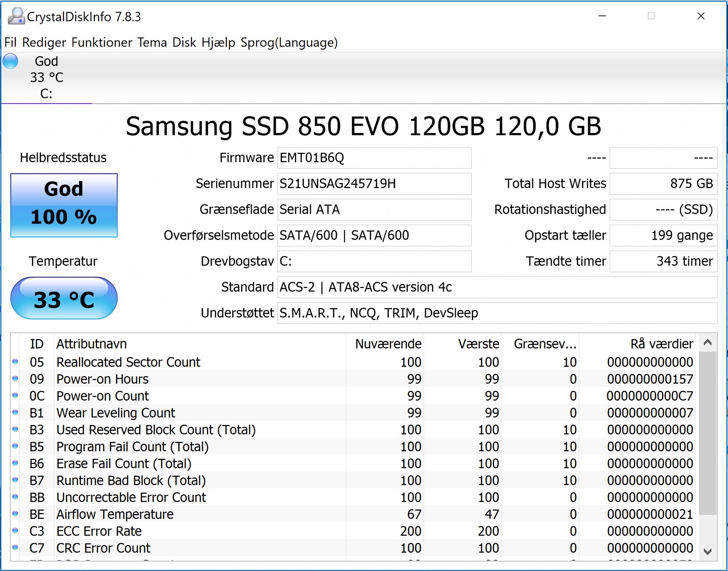The image size is (728, 571).
Task: Click status dot for Erase Fail Count
Action: coord(15,463)
